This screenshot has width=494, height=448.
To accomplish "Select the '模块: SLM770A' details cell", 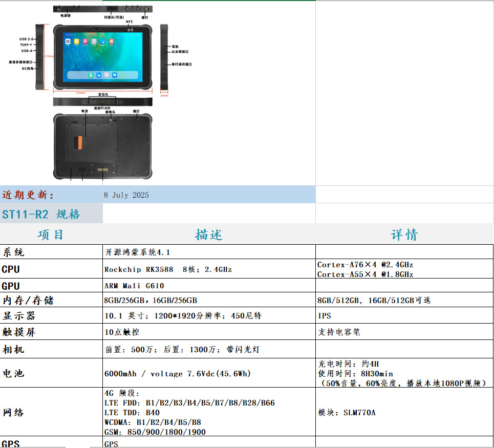I will [x=404, y=412].
